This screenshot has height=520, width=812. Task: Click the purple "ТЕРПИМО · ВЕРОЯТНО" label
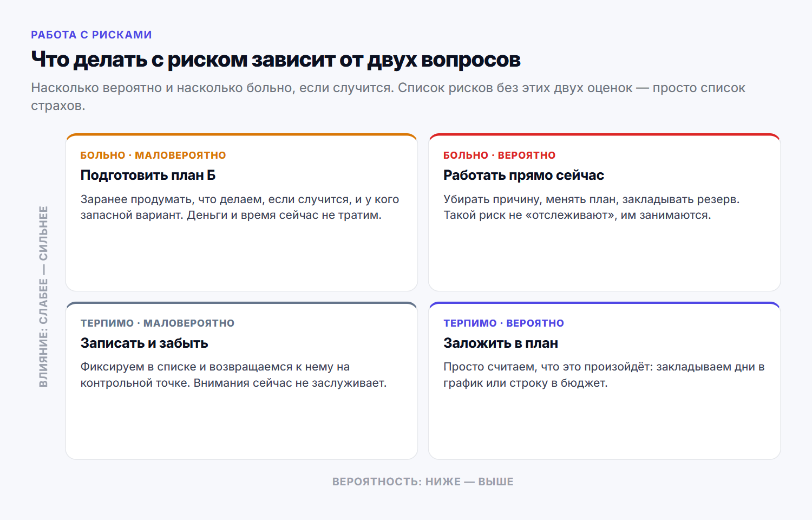click(503, 323)
